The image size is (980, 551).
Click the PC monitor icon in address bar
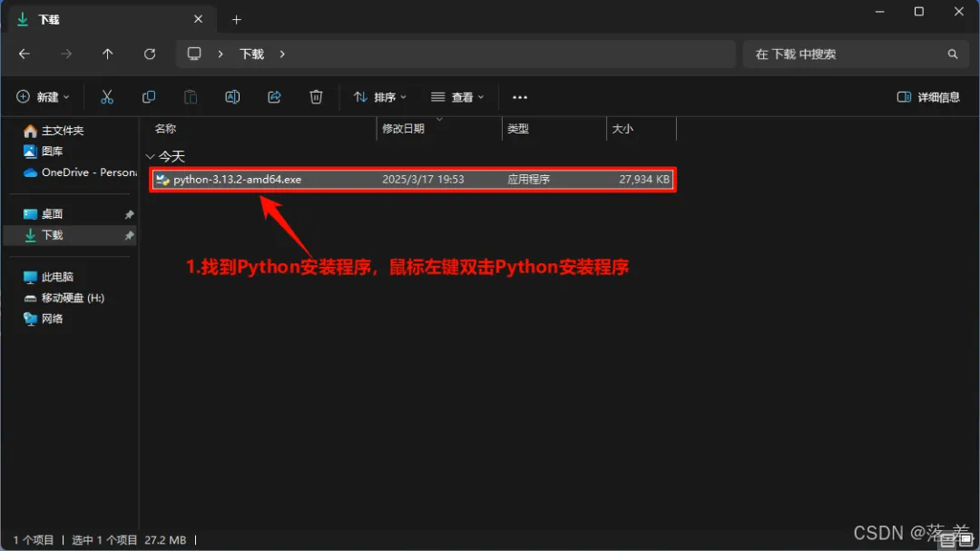tap(194, 54)
